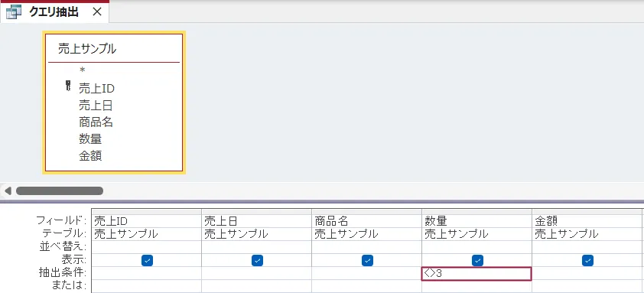
Task: Toggle 表示 checkbox for 商品名 column
Action: pyautogui.click(x=367, y=260)
